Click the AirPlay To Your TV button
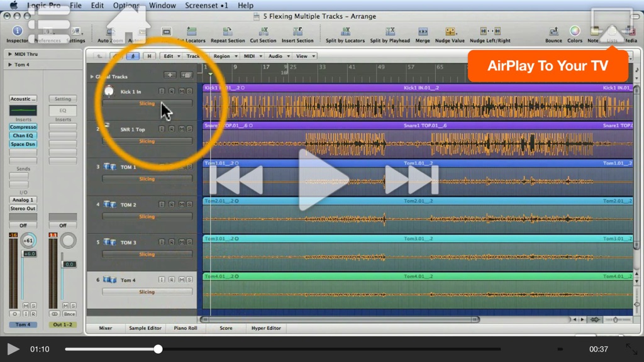Screen dimensions: 644x362 548,65
